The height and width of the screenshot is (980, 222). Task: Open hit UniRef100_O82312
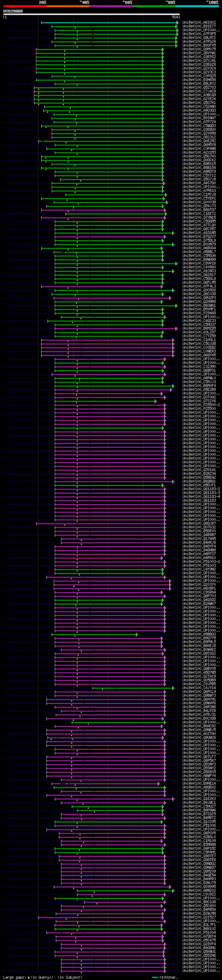[199, 137]
